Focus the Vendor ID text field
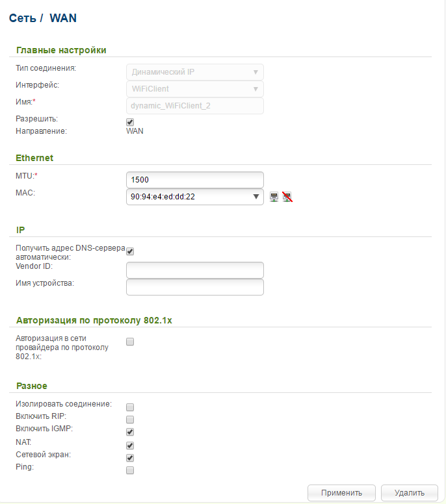This screenshot has width=446, height=504. pyautogui.click(x=194, y=270)
